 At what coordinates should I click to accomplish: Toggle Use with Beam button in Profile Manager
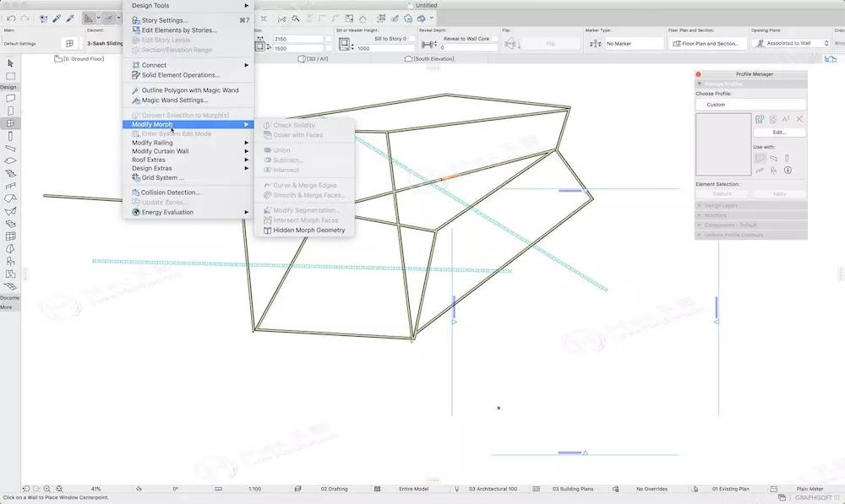774,159
